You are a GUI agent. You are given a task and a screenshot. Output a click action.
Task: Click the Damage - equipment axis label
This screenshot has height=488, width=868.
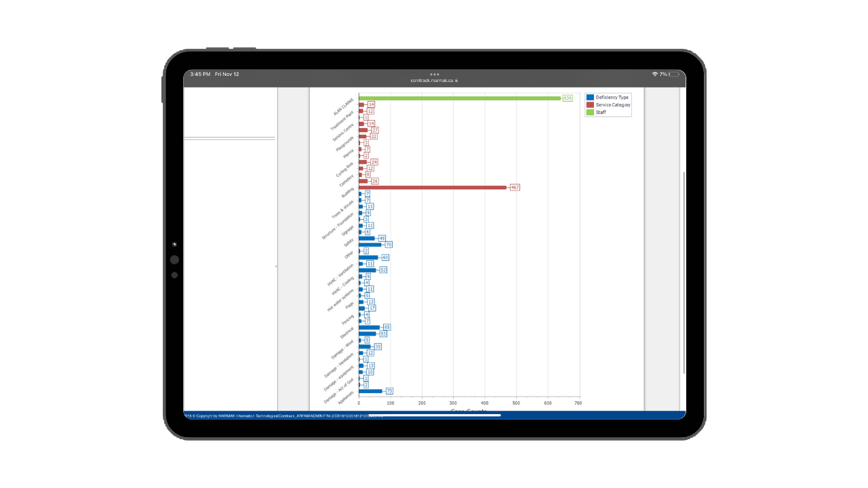339,378
